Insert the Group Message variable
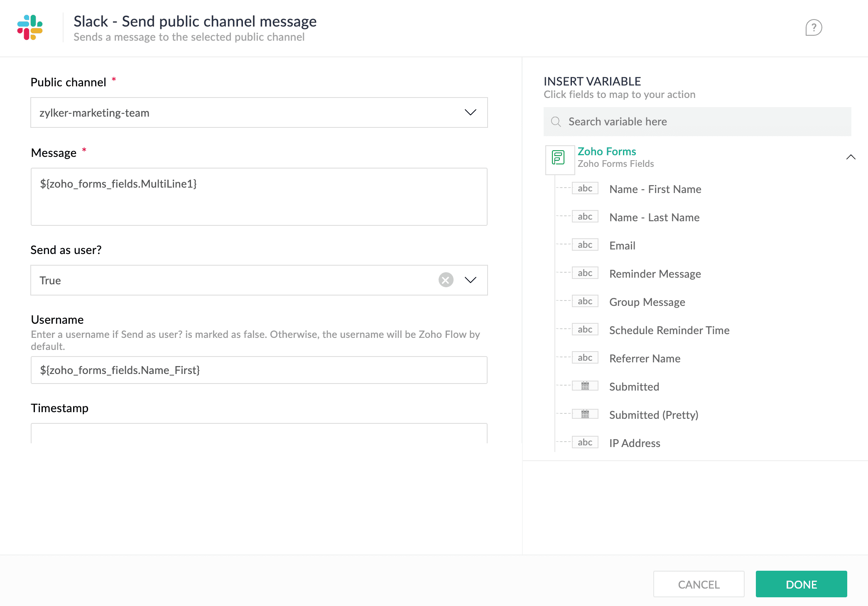This screenshot has width=868, height=606. click(647, 302)
